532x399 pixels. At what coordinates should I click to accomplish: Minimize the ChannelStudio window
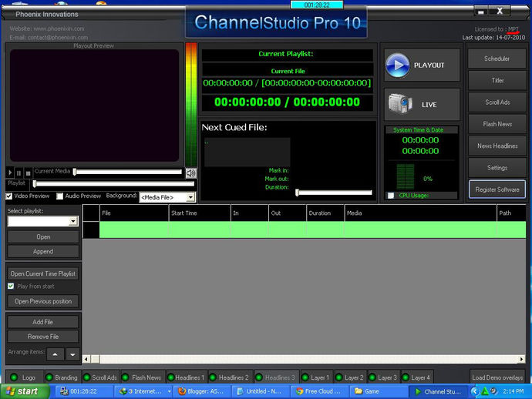coord(481,12)
